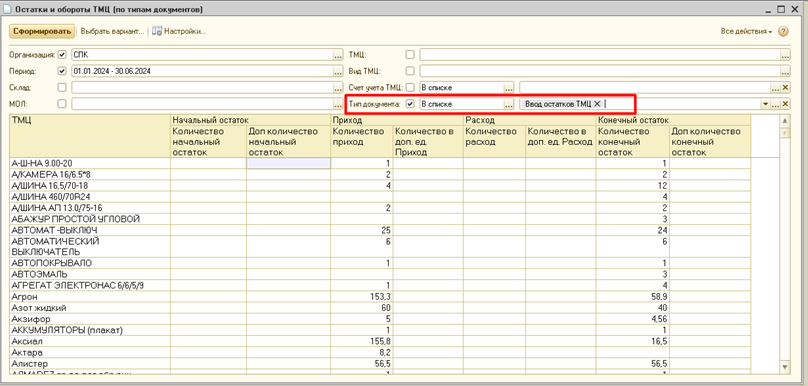808x386 pixels.
Task: Enable the МОЛ filter checkbox
Action: [62, 104]
